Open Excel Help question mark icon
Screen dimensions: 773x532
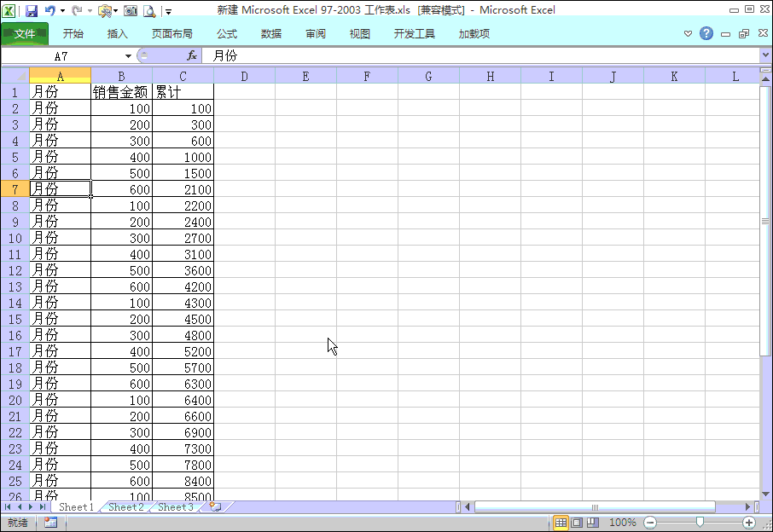tap(706, 33)
